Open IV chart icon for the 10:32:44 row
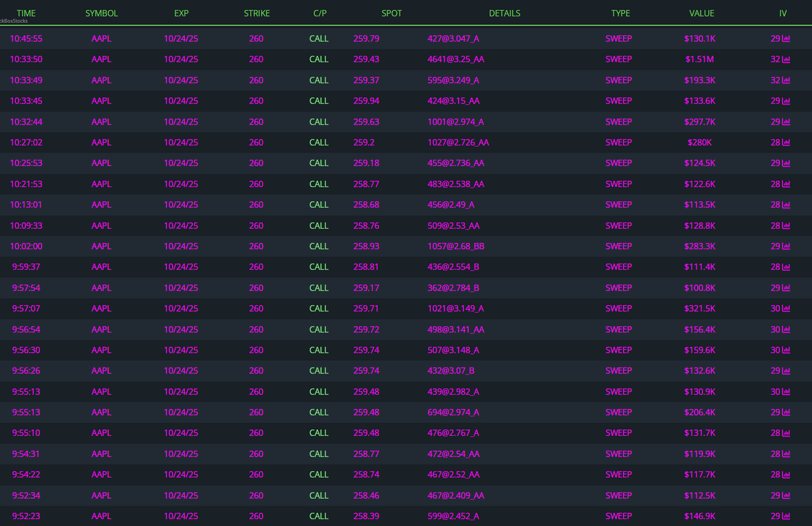This screenshot has width=812, height=526. coord(786,122)
